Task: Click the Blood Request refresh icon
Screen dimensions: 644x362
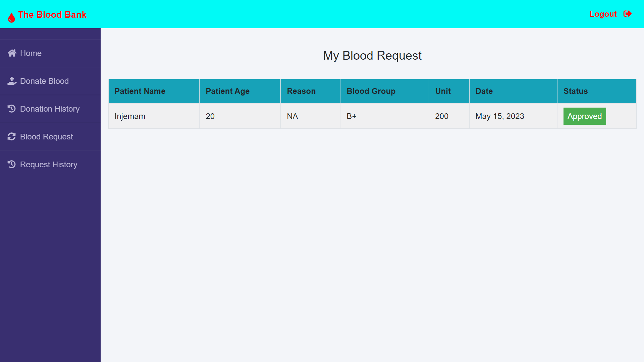Action: click(12, 136)
